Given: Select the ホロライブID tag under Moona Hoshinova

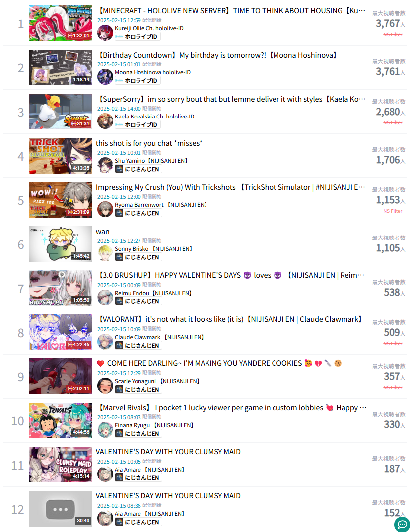Looking at the screenshot, I should click(138, 81).
